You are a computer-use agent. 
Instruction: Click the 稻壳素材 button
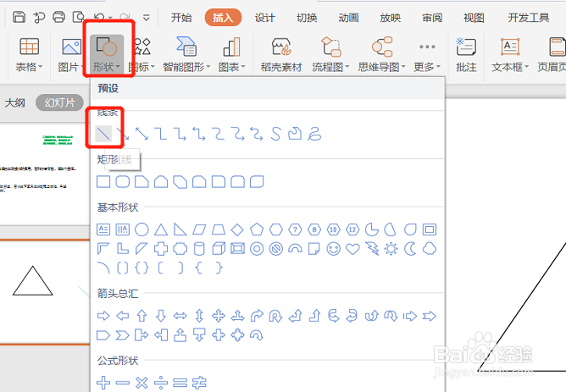tap(281, 54)
